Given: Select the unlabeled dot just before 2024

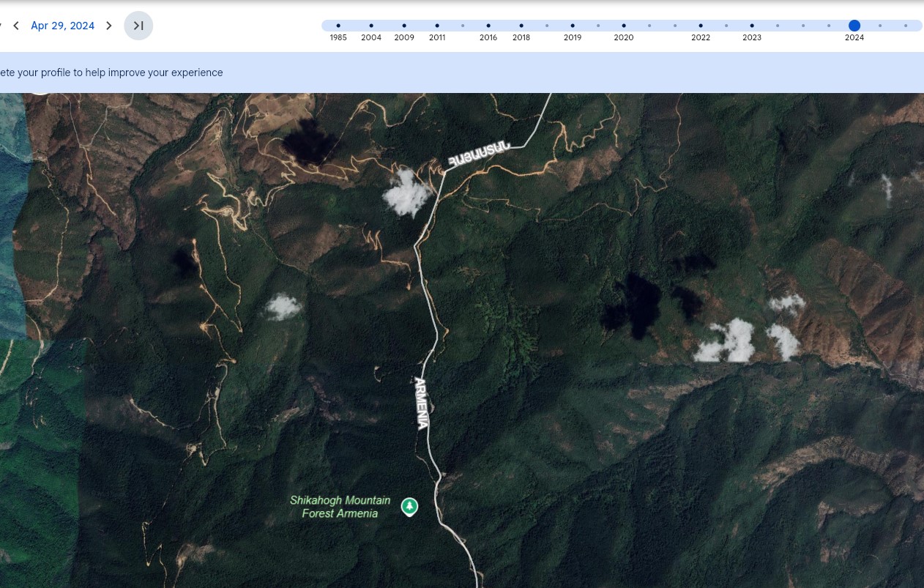Looking at the screenshot, I should click(829, 26).
